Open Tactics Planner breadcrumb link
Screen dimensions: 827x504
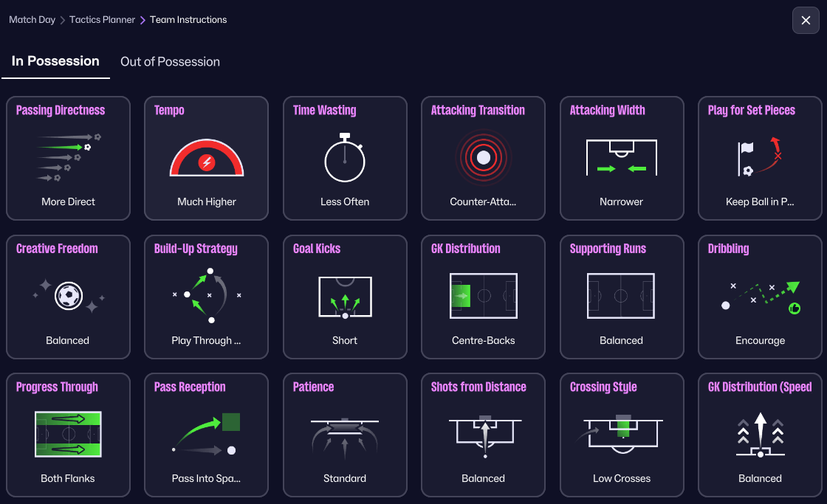click(102, 20)
